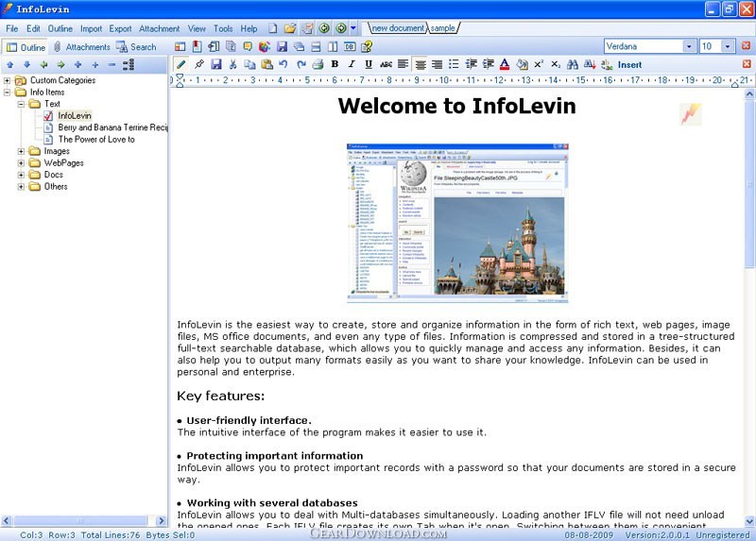The height and width of the screenshot is (541, 756).
Task: Choose the font color (red A)
Action: click(x=505, y=64)
